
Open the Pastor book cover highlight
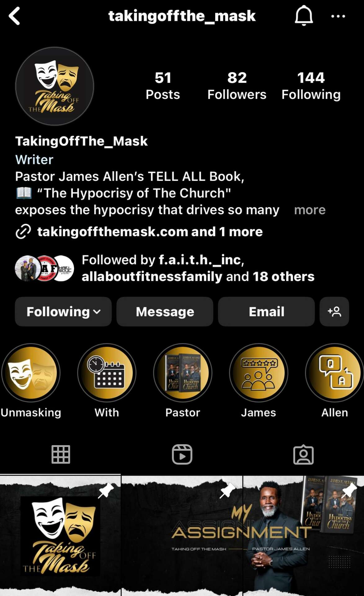[x=183, y=372]
